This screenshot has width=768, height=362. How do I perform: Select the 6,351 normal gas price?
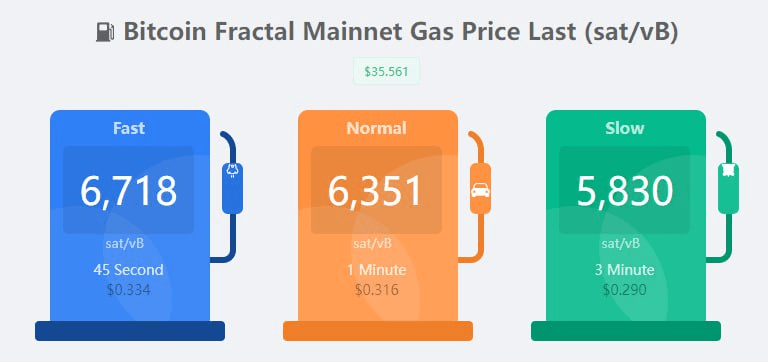(x=375, y=191)
